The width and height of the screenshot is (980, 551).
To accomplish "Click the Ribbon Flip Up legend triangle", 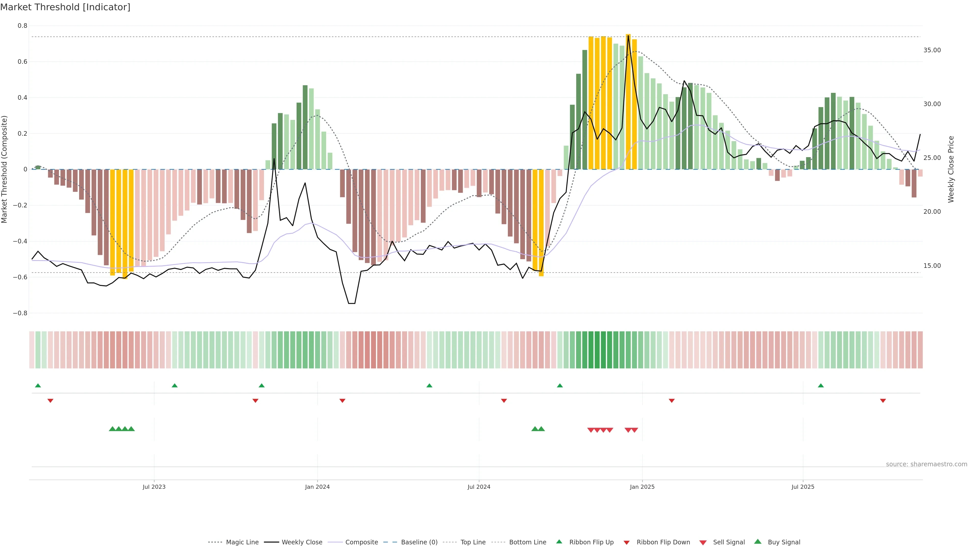I will [559, 542].
